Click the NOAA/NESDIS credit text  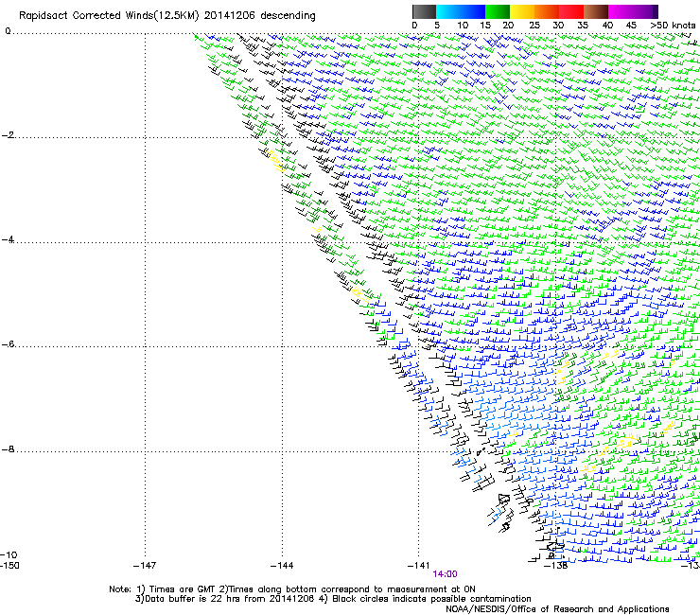click(557, 609)
